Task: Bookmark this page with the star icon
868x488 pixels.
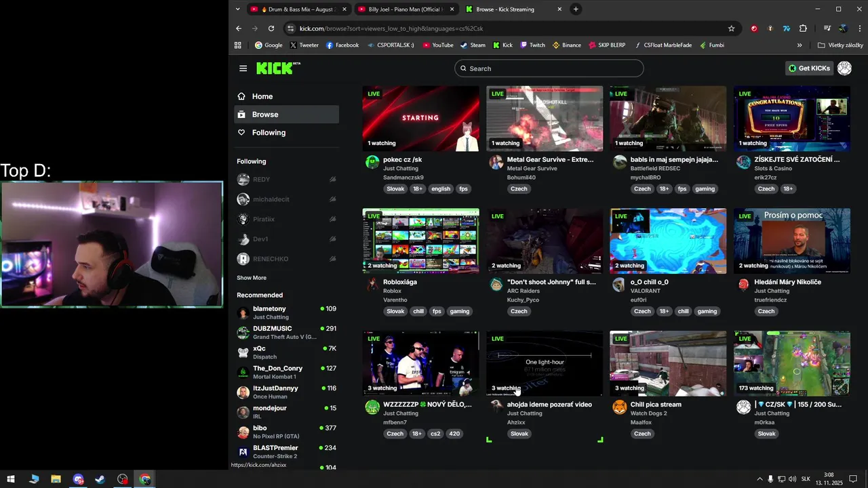Action: (731, 28)
